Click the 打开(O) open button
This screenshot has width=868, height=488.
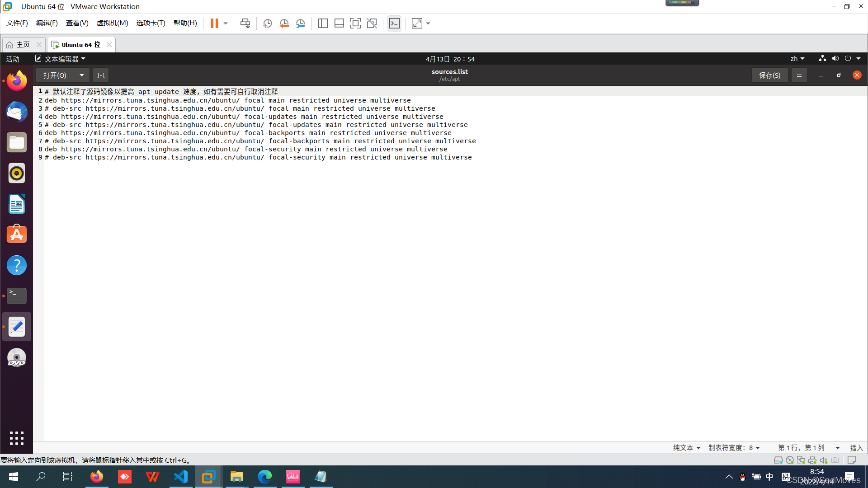point(55,75)
